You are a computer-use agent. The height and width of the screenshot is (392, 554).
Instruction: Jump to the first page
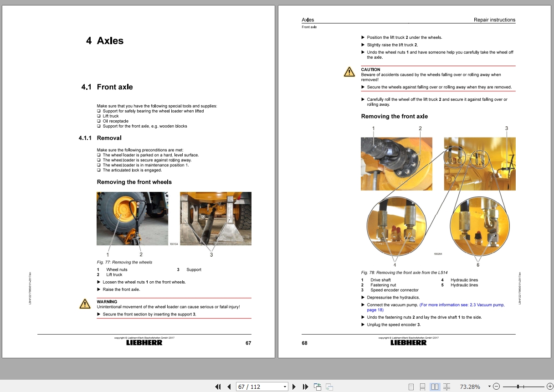point(219,387)
